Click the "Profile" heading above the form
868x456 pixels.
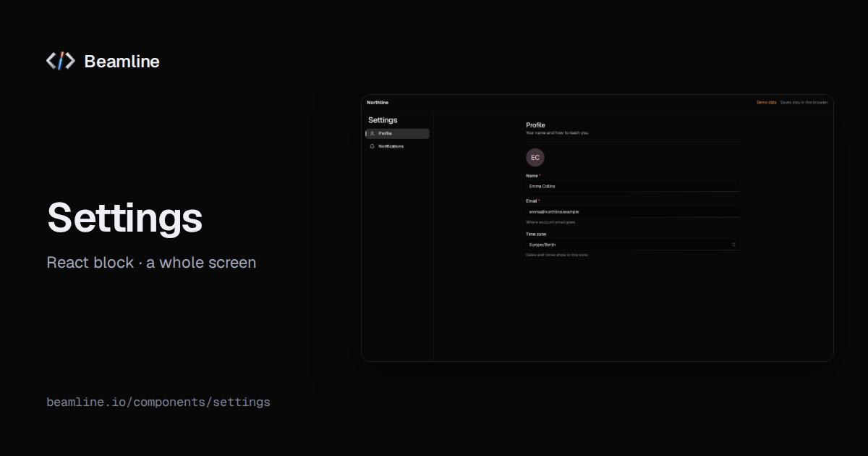tap(535, 125)
